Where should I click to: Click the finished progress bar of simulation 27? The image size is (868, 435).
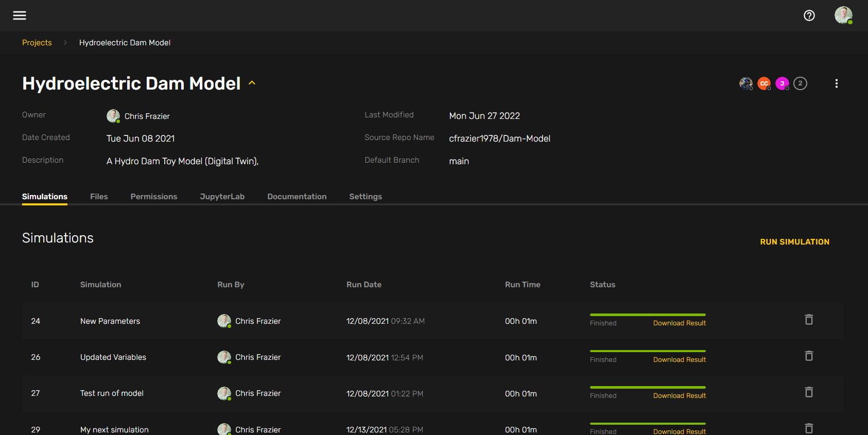[648, 387]
